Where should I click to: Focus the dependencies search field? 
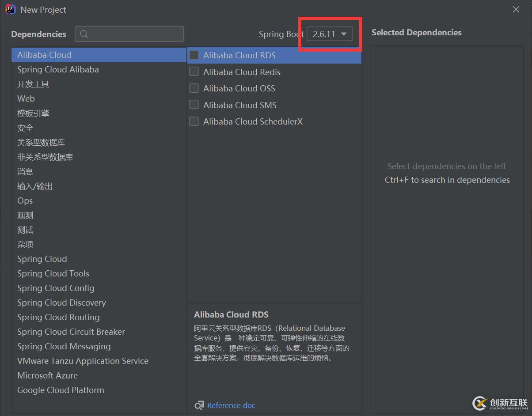pyautogui.click(x=129, y=34)
